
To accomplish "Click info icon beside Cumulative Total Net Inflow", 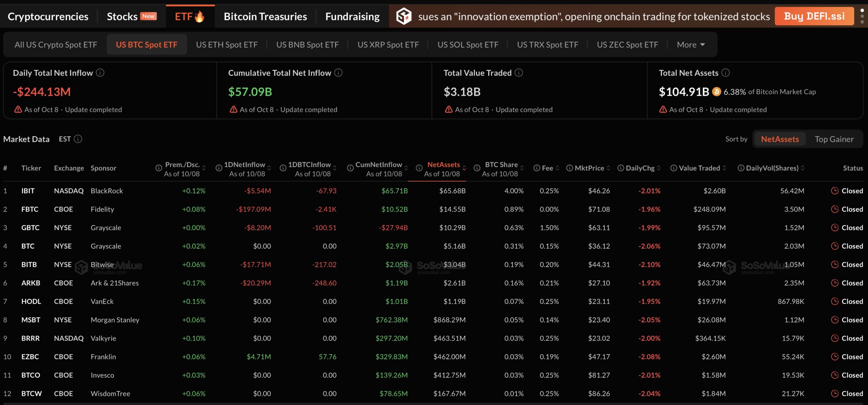I will pos(338,73).
